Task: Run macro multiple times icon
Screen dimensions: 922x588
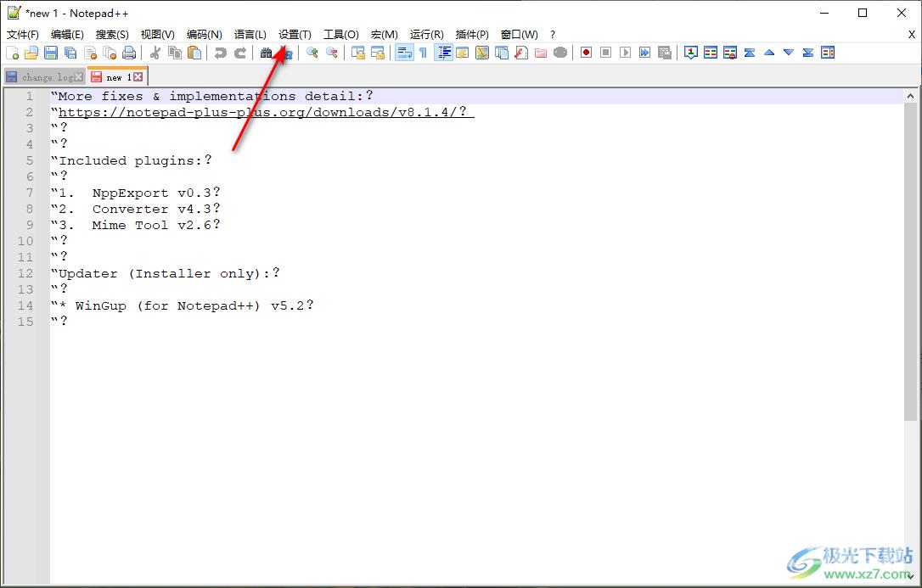Action: click(x=645, y=53)
